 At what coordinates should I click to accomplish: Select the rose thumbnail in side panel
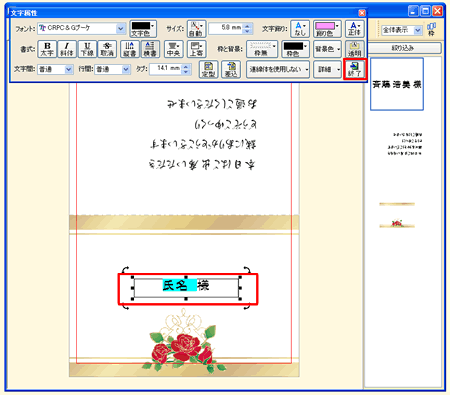click(x=397, y=224)
